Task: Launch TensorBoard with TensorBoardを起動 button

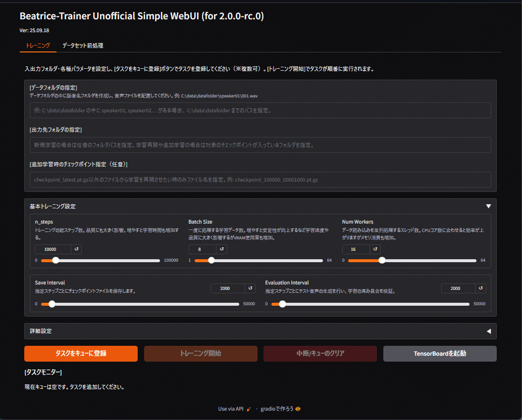Action: [x=440, y=354]
